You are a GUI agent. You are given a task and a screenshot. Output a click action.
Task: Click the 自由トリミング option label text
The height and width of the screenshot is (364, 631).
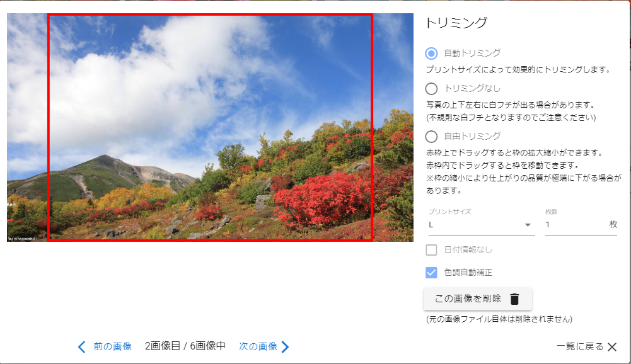click(x=472, y=136)
